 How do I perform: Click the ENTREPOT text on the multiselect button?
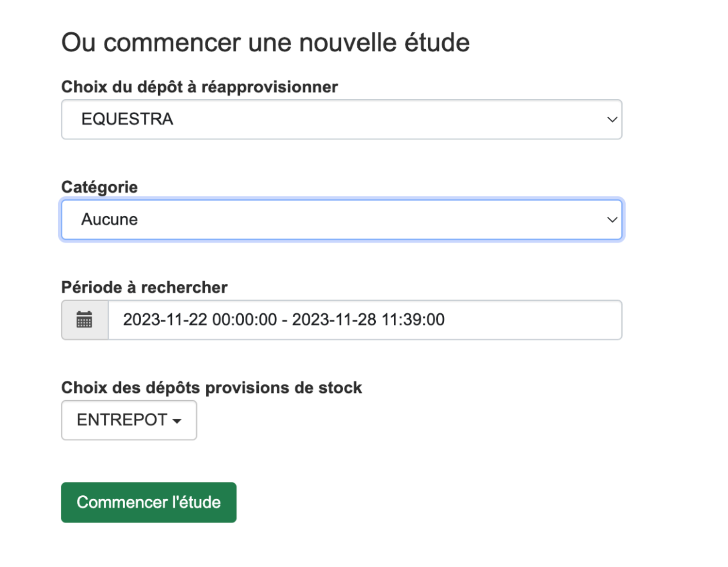coord(122,420)
